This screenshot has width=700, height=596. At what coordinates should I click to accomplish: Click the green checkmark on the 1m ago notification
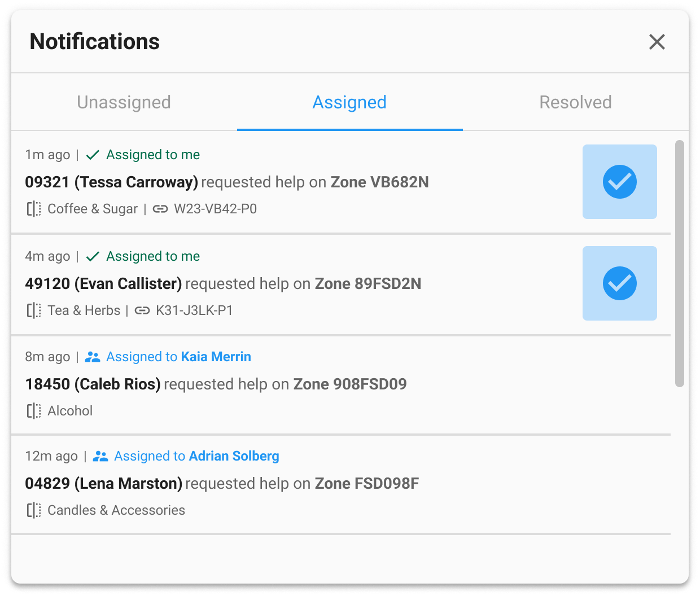point(93,155)
